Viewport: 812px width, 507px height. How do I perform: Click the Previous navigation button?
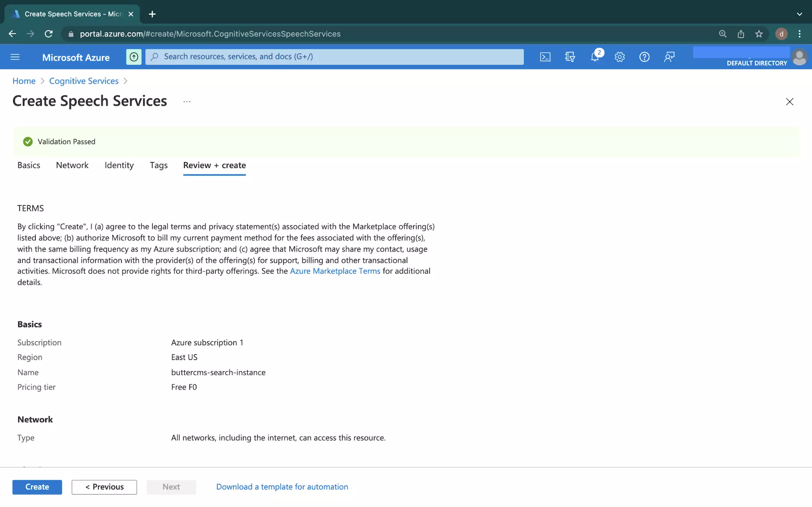[x=104, y=487]
